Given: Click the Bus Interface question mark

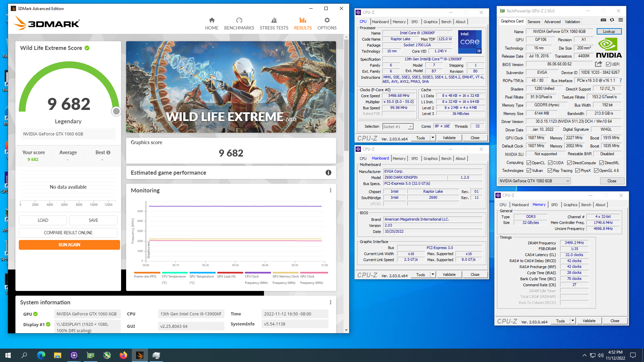Looking at the screenshot, I should pyautogui.click(x=621, y=80).
